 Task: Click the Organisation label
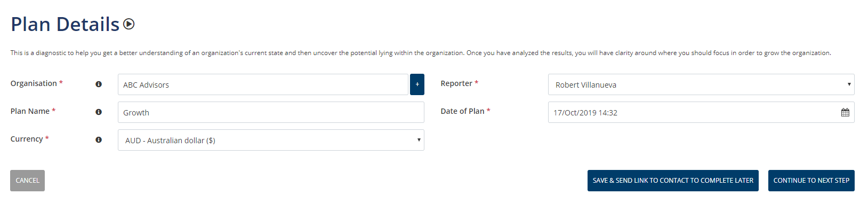pyautogui.click(x=34, y=83)
